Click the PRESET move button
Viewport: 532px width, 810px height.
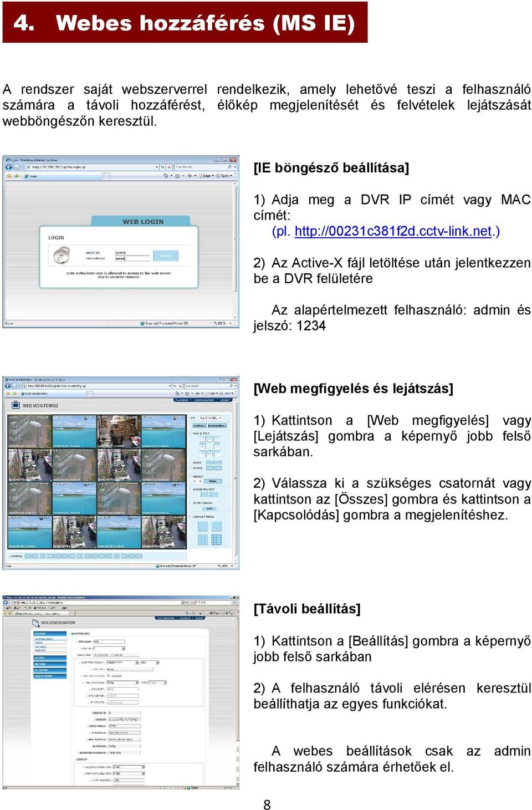point(213,481)
